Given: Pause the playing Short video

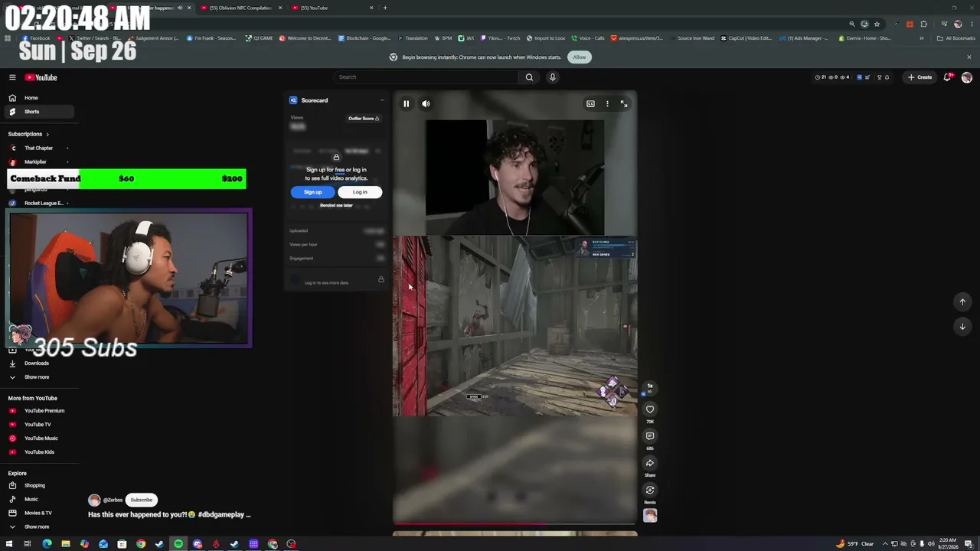Looking at the screenshot, I should [x=406, y=104].
